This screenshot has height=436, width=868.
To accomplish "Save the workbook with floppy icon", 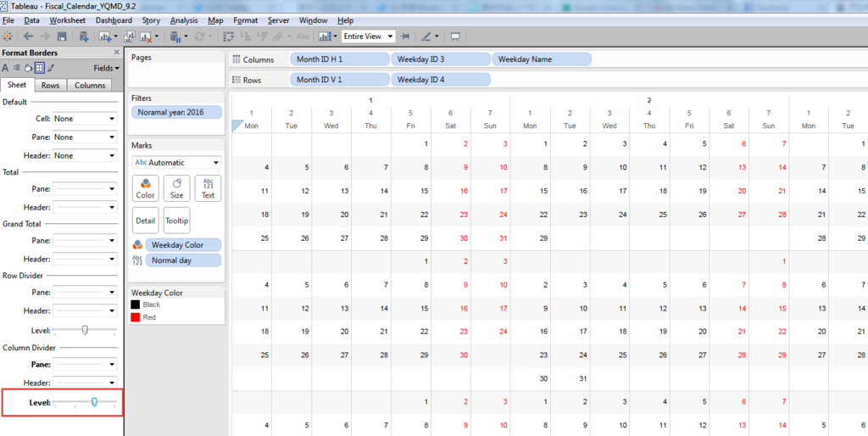I will [62, 36].
